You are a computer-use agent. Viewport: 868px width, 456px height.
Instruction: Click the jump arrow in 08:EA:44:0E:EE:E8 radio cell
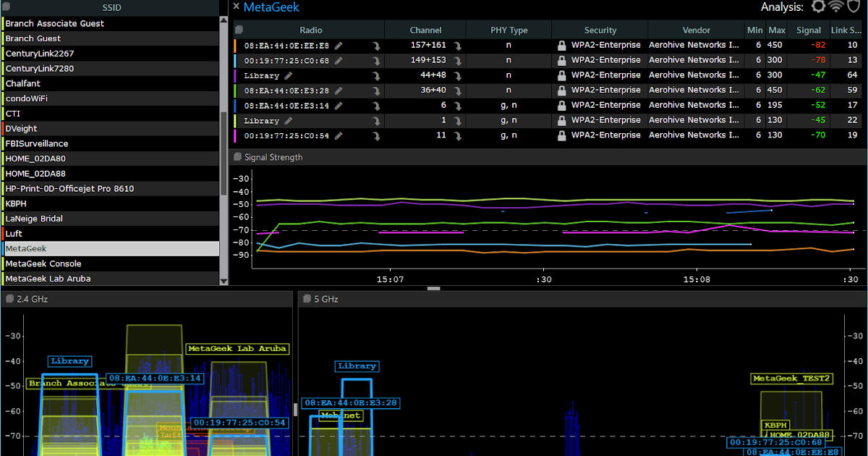376,46
